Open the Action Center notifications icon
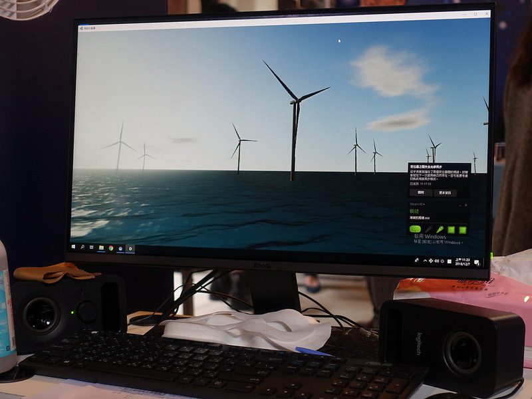Image resolution: width=532 pixels, height=399 pixels. [x=477, y=263]
